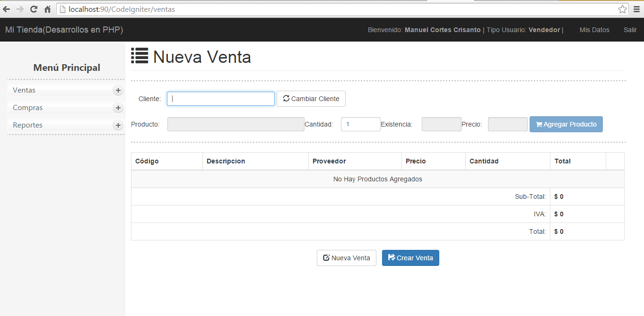Click Mi Tienda brand link
This screenshot has height=316, width=644.
pos(64,30)
